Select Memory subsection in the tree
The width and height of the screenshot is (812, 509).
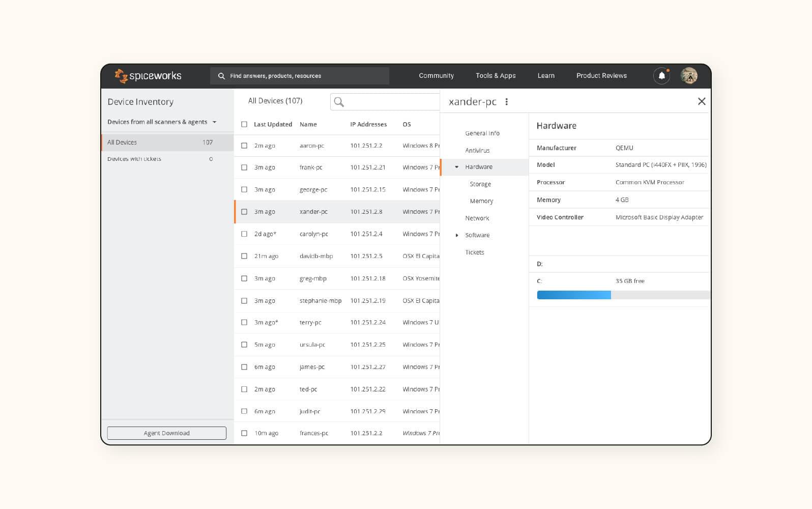pos(481,201)
